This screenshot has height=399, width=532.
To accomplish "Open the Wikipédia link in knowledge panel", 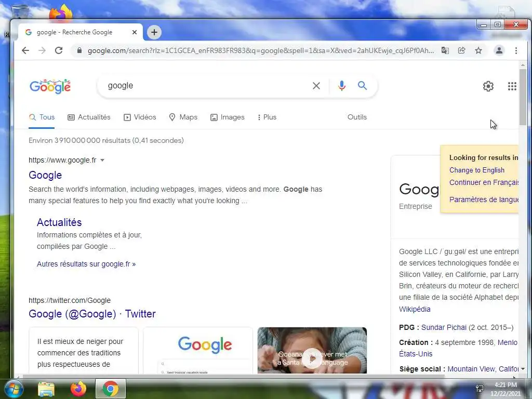I will click(x=415, y=309).
